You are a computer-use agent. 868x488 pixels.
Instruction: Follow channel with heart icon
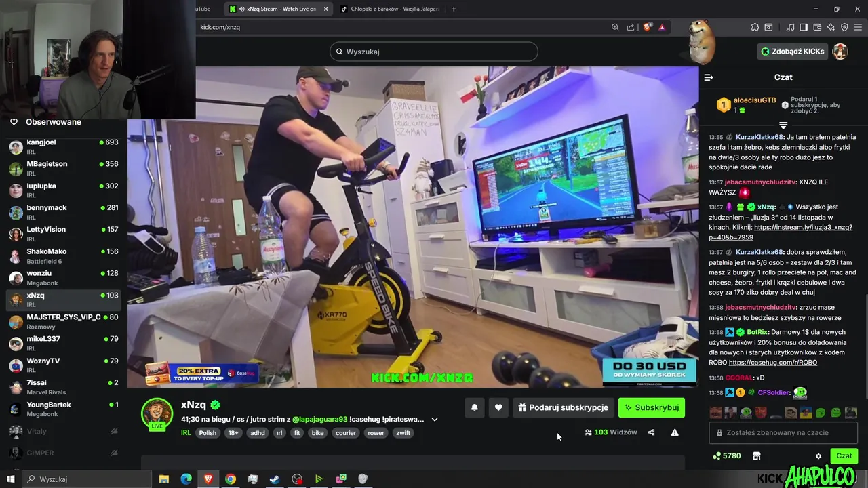(x=498, y=407)
